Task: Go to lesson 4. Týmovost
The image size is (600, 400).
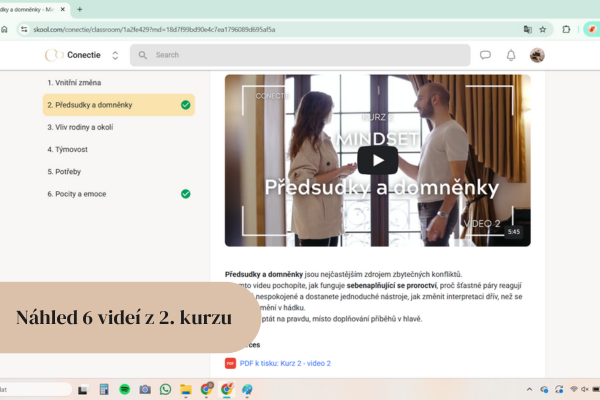Action: click(x=69, y=149)
